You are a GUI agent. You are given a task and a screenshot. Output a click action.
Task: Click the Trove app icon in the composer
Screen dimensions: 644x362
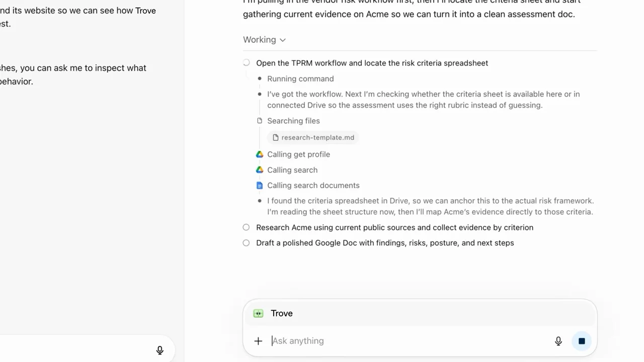(x=258, y=313)
